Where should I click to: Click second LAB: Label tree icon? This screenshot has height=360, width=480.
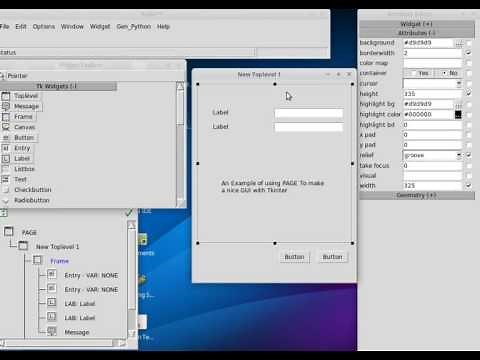tap(52, 317)
